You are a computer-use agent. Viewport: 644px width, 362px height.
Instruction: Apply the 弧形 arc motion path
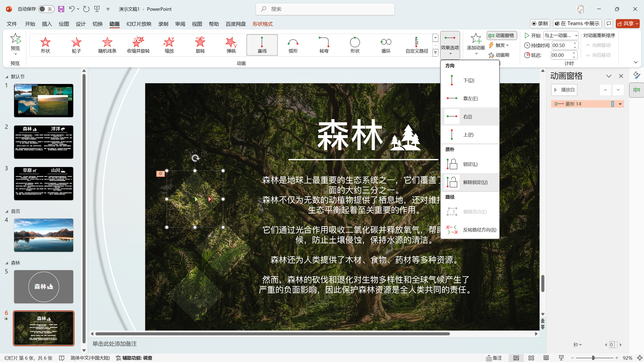tap(293, 45)
